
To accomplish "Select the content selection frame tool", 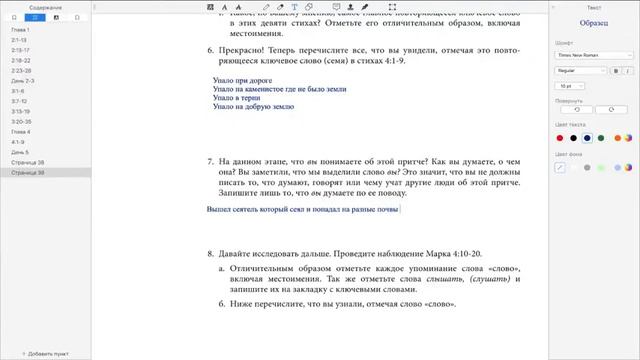I will [x=392, y=7].
